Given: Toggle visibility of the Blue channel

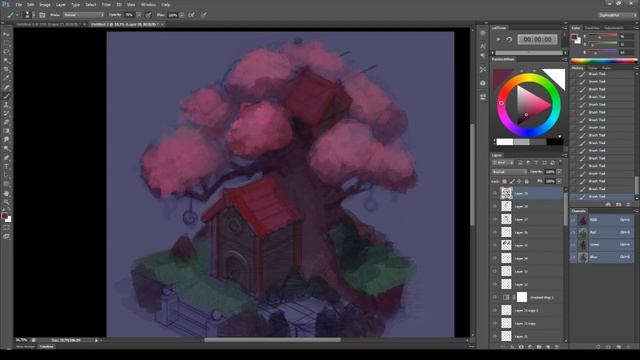Looking at the screenshot, I should (x=573, y=257).
